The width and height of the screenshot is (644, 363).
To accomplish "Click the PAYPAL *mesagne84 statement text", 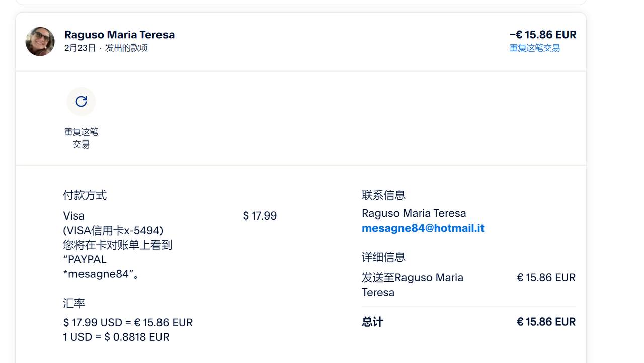I will [x=101, y=267].
